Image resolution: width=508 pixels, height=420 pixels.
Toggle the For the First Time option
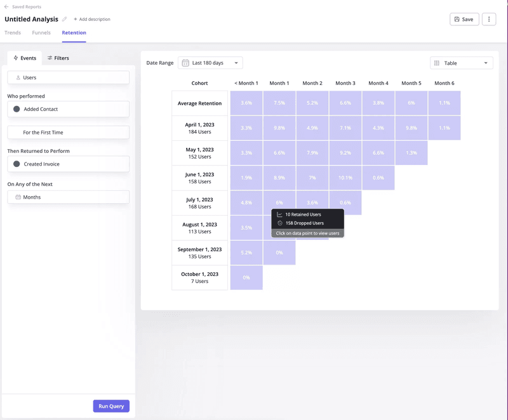pyautogui.click(x=68, y=132)
